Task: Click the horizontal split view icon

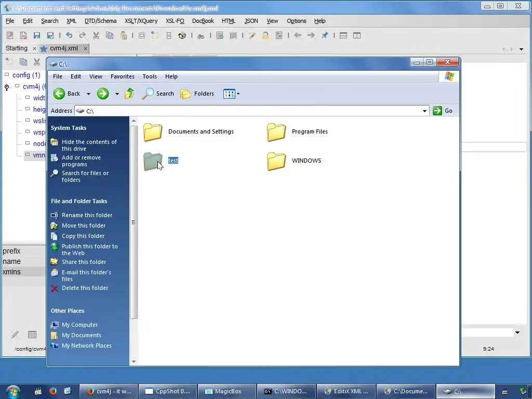Action: (343, 35)
